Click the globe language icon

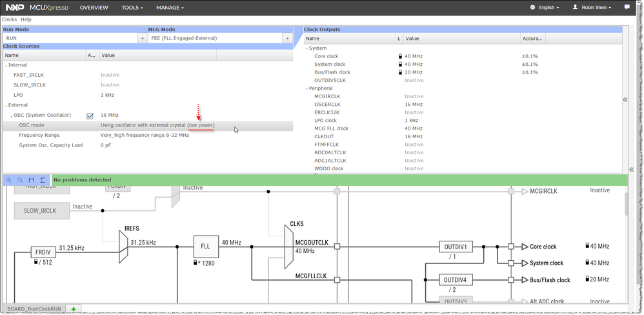[x=533, y=7]
